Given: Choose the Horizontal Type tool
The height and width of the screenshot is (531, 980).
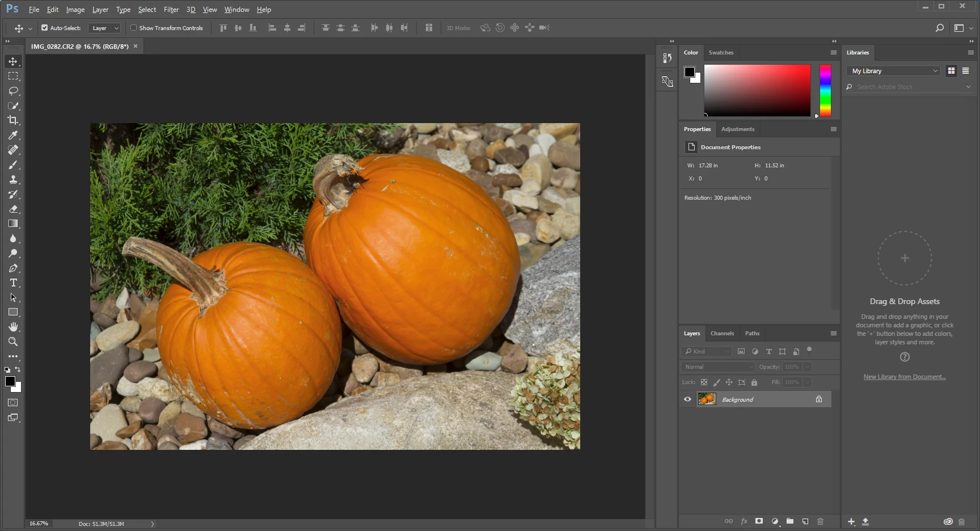Looking at the screenshot, I should click(x=13, y=283).
